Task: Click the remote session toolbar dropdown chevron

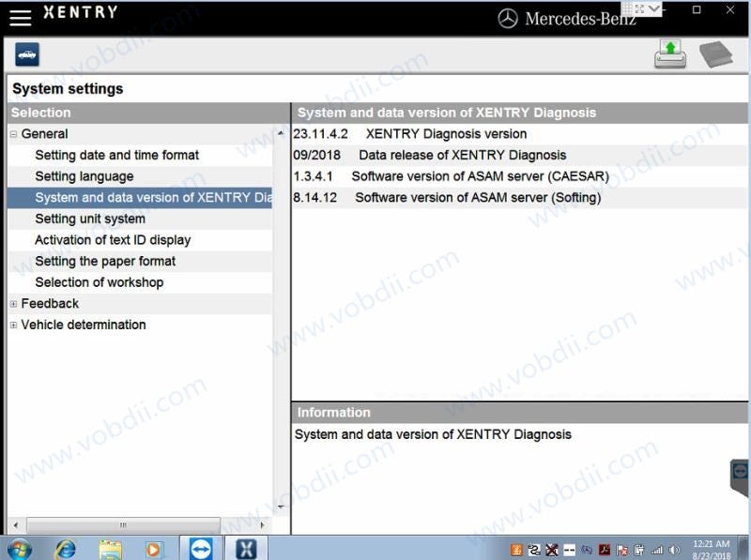Action: point(653,8)
